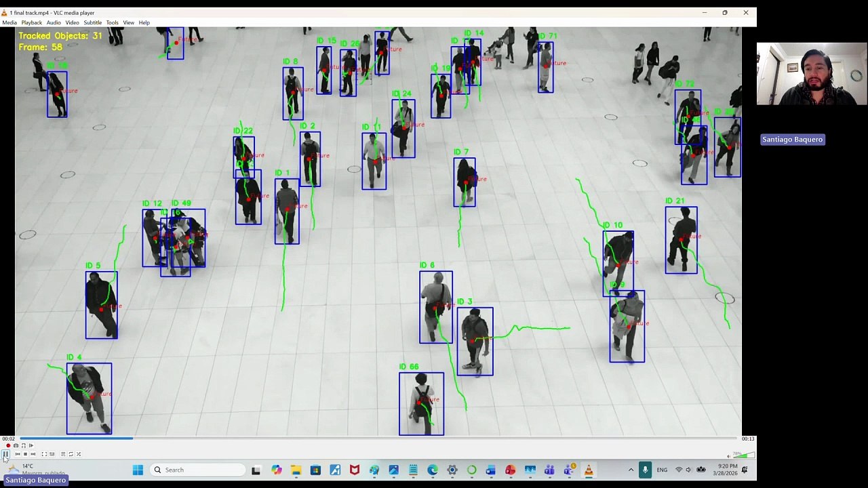Toggle random shuffle playback button
The image size is (868, 488).
(x=79, y=454)
